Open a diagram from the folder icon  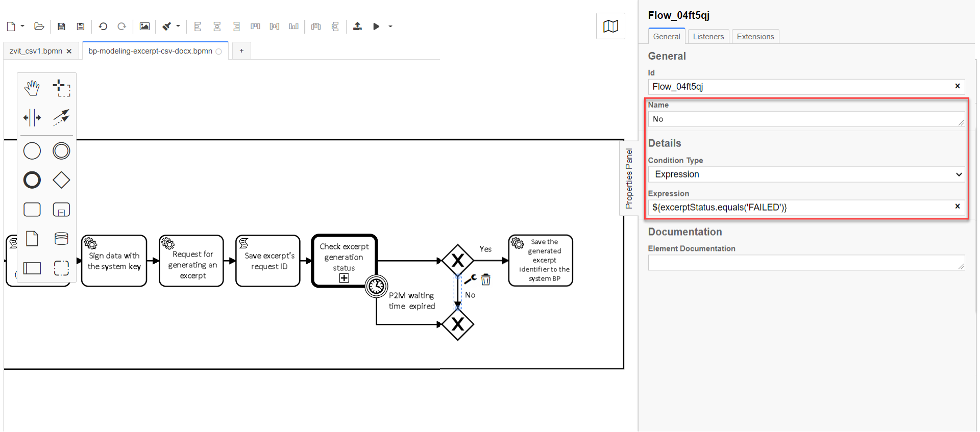tap(39, 27)
